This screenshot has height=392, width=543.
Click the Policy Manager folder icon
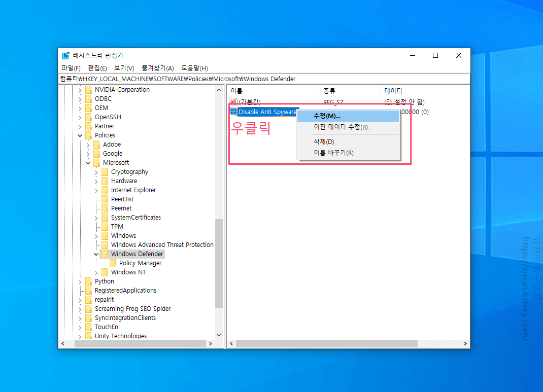click(112, 263)
